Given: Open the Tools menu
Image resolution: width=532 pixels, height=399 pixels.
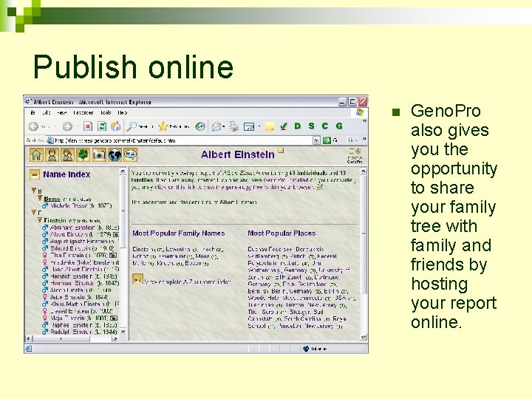Looking at the screenshot, I should click(106, 112).
